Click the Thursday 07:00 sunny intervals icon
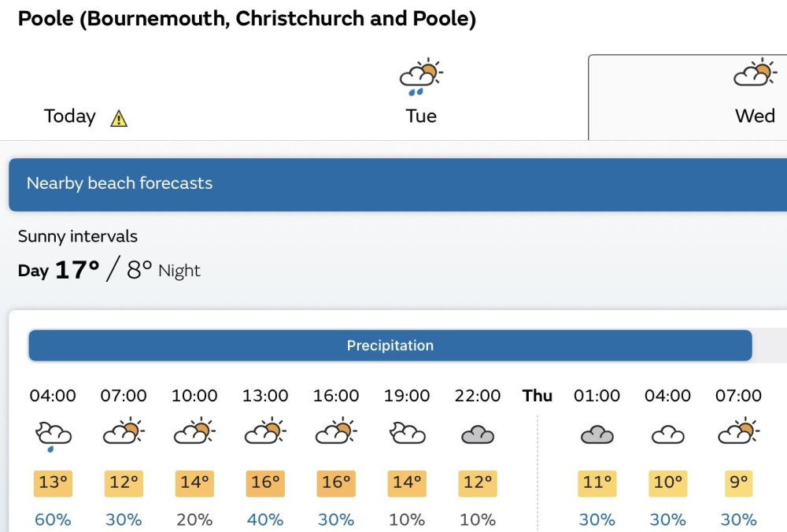Viewport: 787px width, 532px height. point(738,432)
